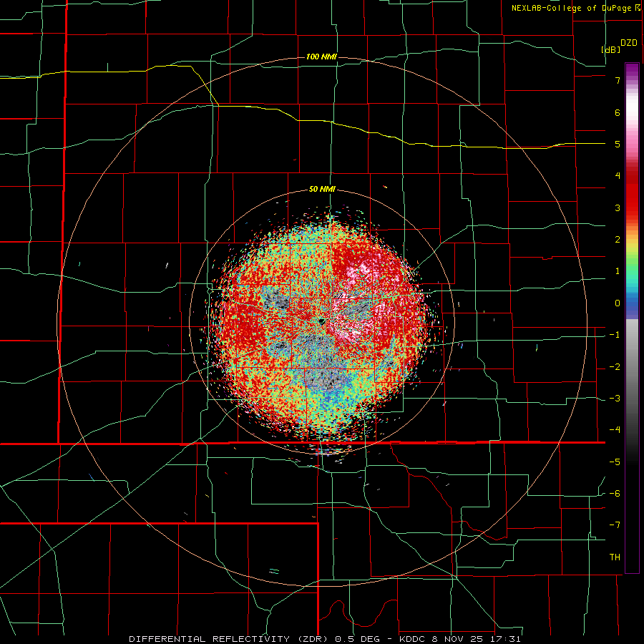
Task: Click the '100 NMI' range ring label
Action: pos(321,57)
